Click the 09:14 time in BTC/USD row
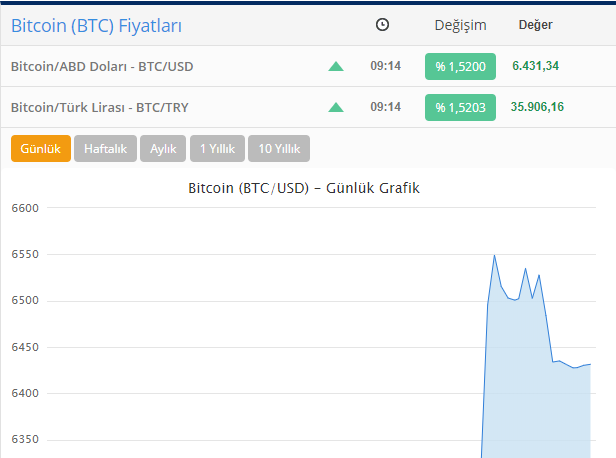 point(385,66)
